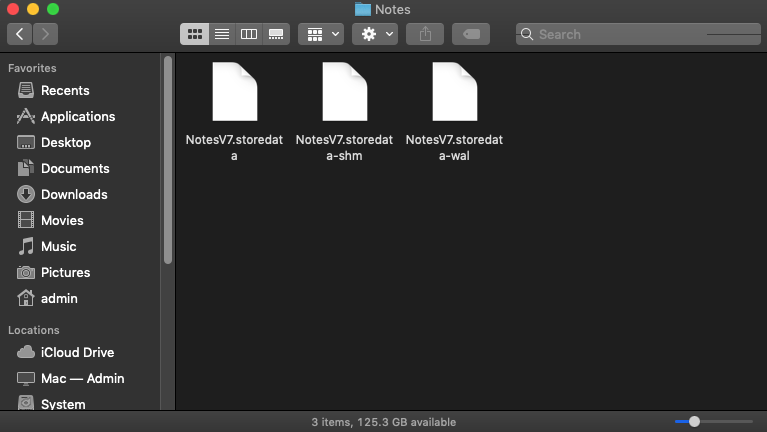
Task: Zoom the window with the green button
Action: (x=53, y=9)
